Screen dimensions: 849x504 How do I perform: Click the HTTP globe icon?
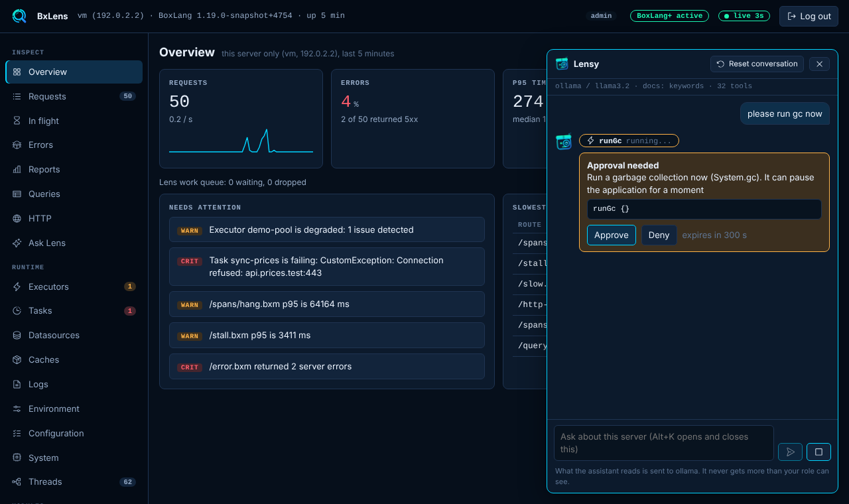[17, 218]
